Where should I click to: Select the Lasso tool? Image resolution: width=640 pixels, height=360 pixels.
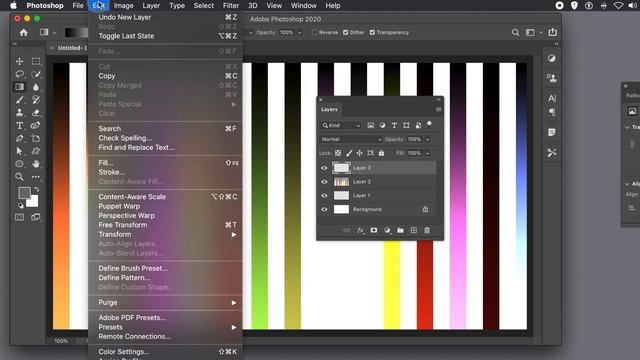coord(19,74)
